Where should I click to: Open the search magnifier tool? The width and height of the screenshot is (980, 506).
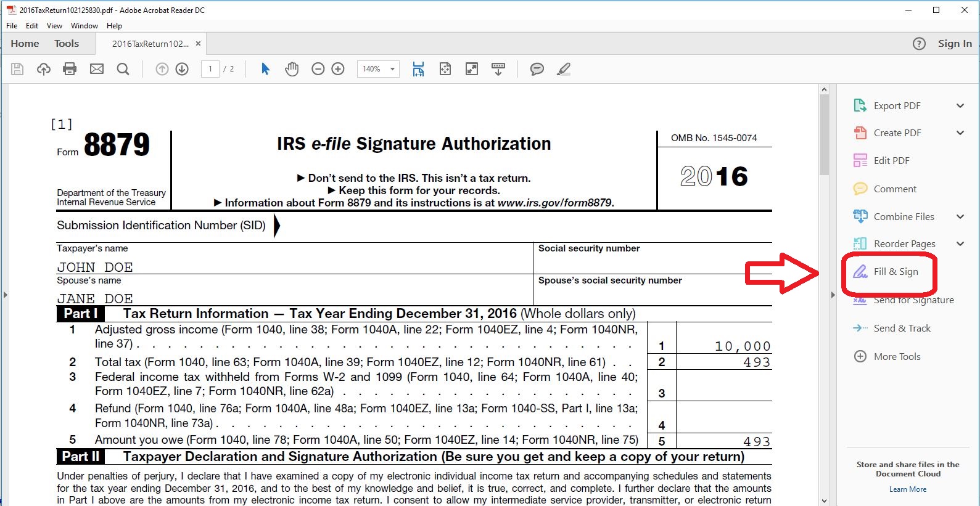pos(123,69)
